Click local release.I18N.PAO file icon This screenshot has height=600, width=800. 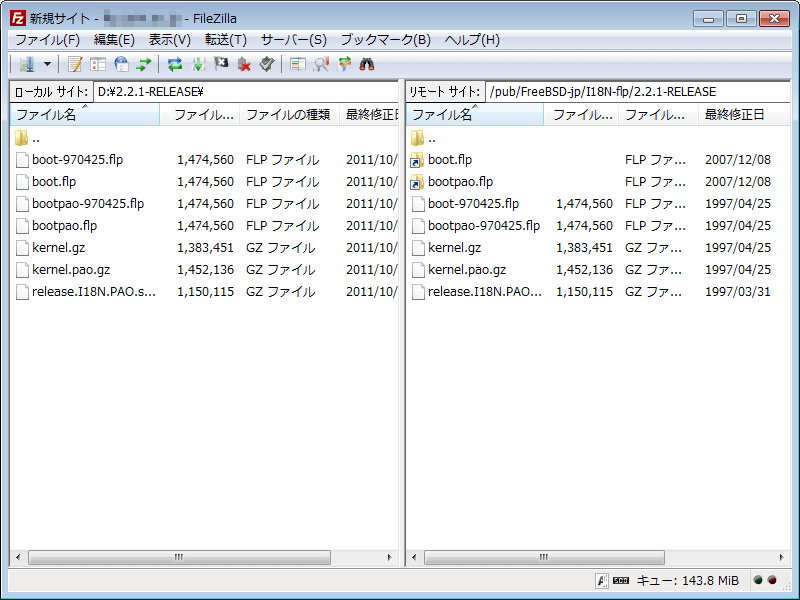click(x=22, y=292)
